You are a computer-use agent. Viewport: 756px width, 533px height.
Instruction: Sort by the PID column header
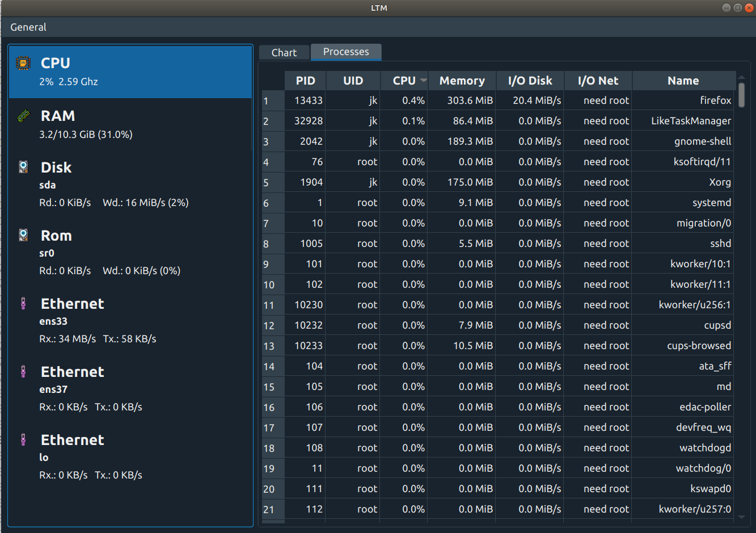click(x=305, y=81)
